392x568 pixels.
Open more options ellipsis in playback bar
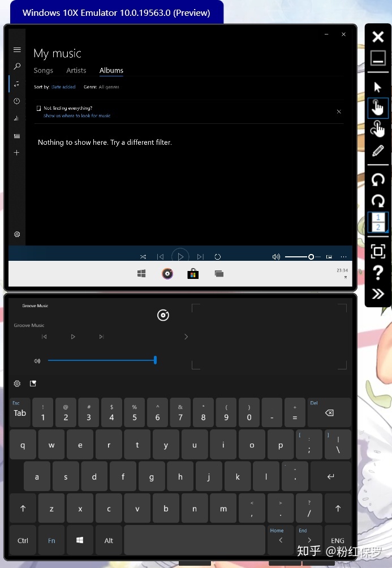pos(343,257)
